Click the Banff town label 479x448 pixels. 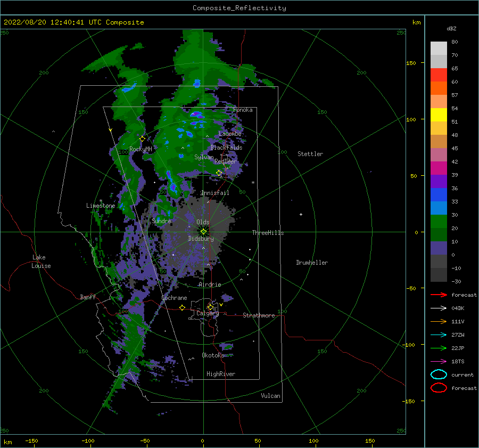pyautogui.click(x=88, y=297)
